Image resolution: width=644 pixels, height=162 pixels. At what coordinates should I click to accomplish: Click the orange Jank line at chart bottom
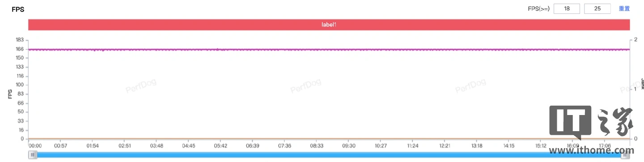(329, 139)
